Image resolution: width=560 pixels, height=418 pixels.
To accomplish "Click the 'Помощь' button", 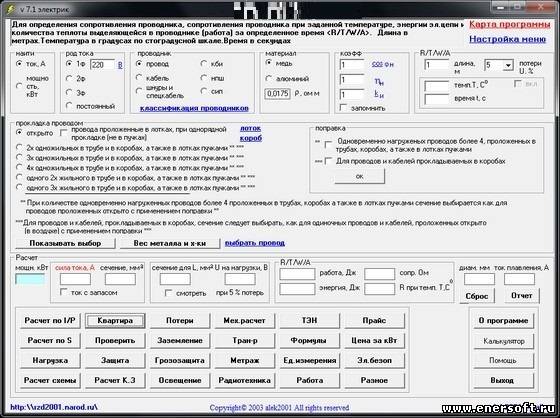I will tap(503, 360).
